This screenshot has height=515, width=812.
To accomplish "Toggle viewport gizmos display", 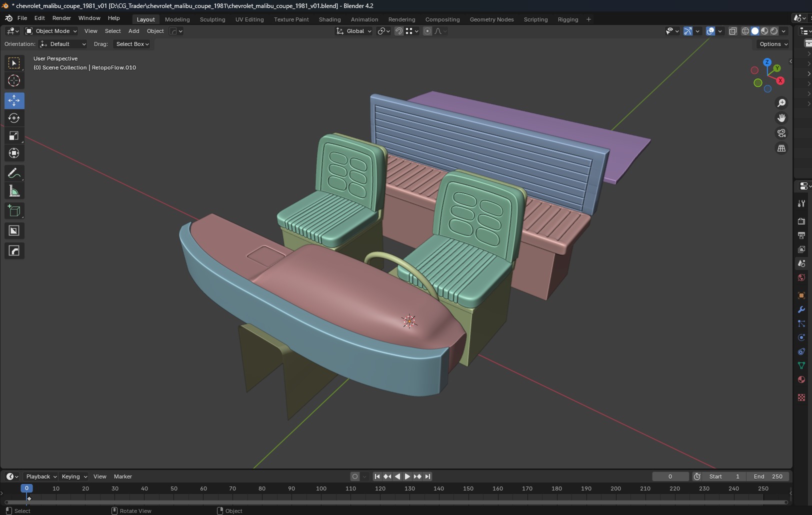I will (688, 31).
